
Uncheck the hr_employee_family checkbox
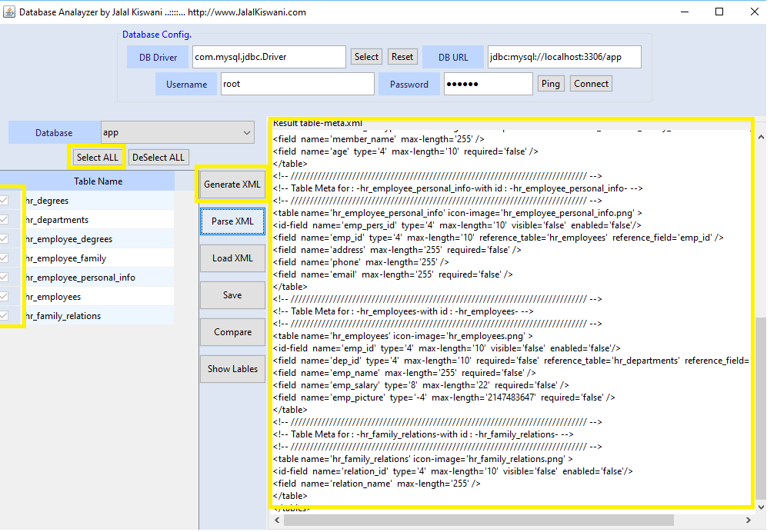5,258
